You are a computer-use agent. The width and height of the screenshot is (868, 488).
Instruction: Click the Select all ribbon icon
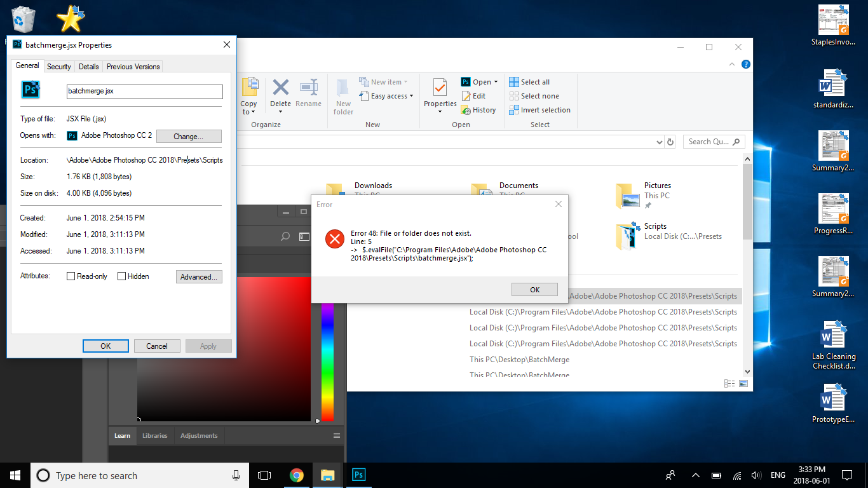(514, 82)
